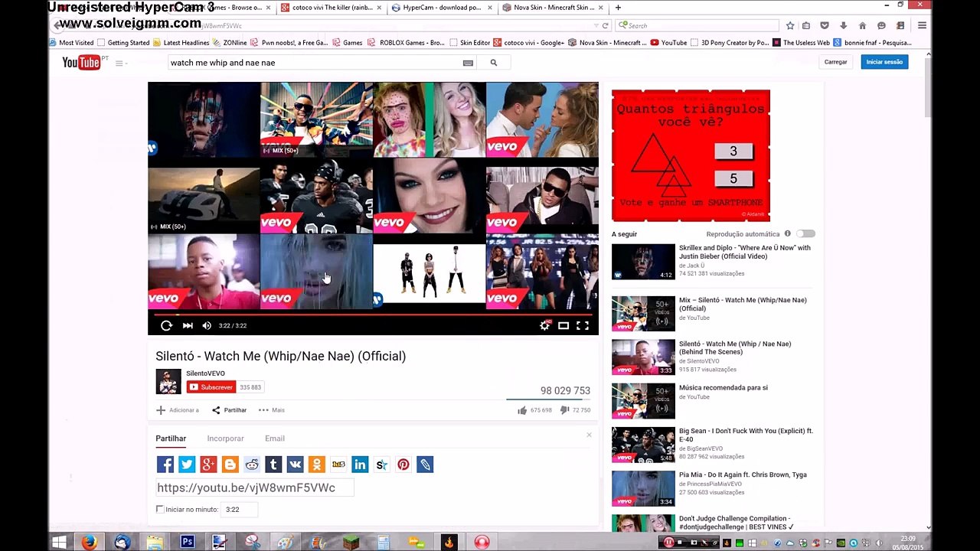
Task: Enter fullscreen video mode
Action: coord(583,325)
